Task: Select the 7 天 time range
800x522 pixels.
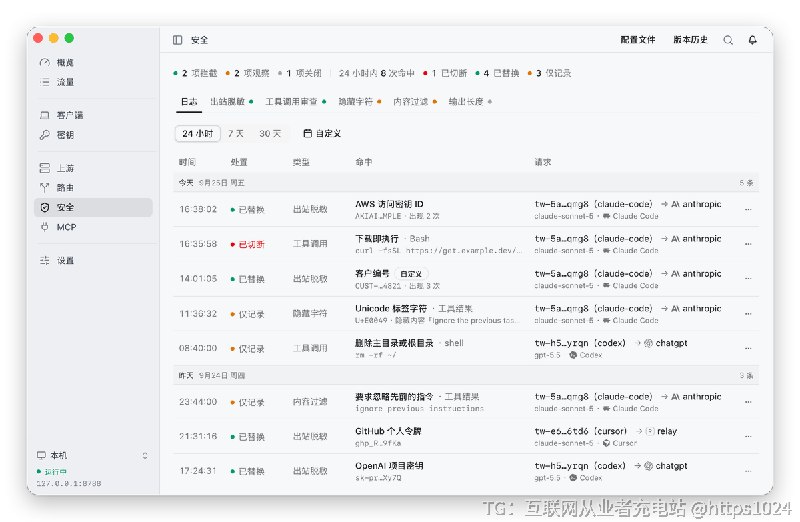Action: click(235, 133)
